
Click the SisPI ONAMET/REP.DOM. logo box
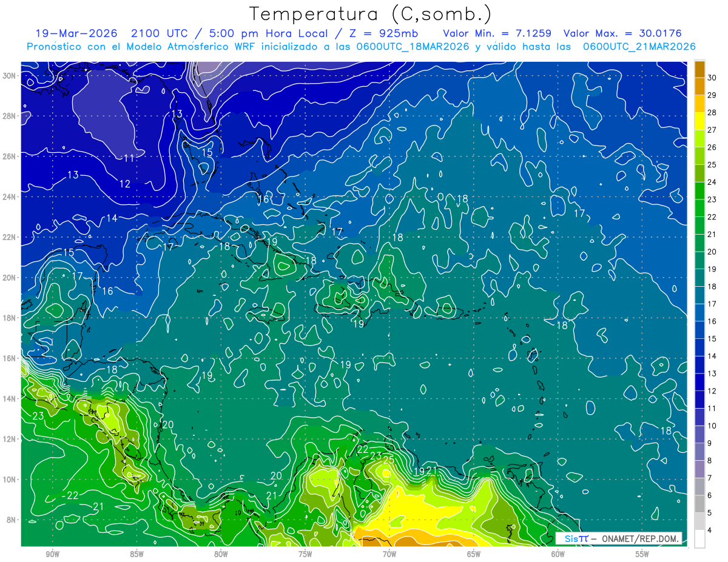[619, 538]
